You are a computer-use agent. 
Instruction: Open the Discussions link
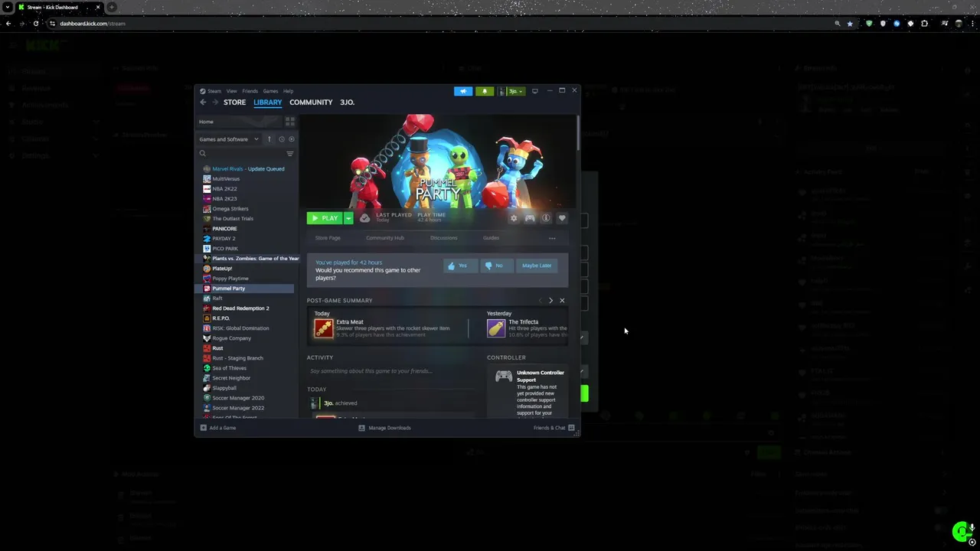pos(443,238)
